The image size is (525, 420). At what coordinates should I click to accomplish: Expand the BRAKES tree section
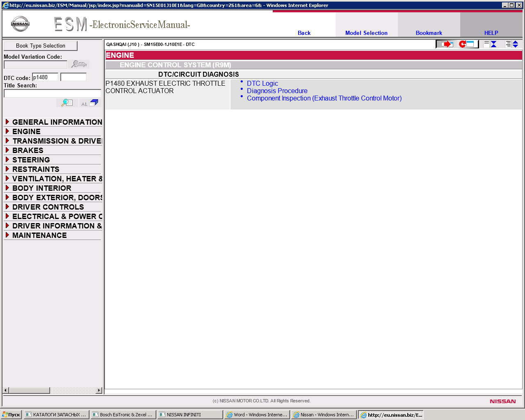(x=27, y=151)
